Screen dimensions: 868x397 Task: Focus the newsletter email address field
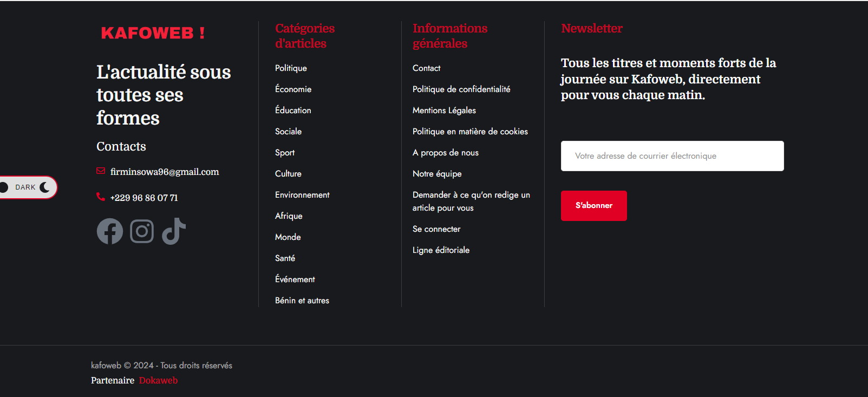point(672,156)
